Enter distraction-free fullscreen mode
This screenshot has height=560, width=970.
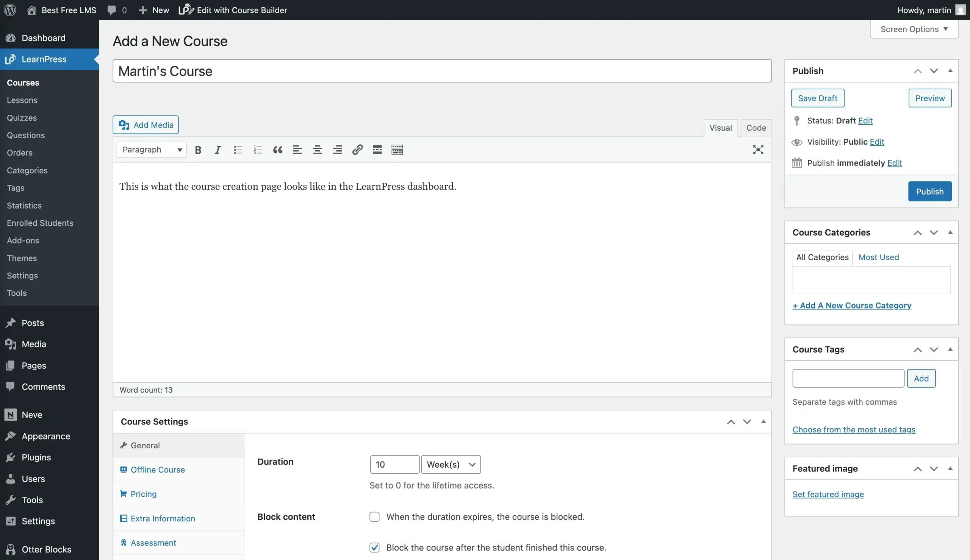click(758, 150)
